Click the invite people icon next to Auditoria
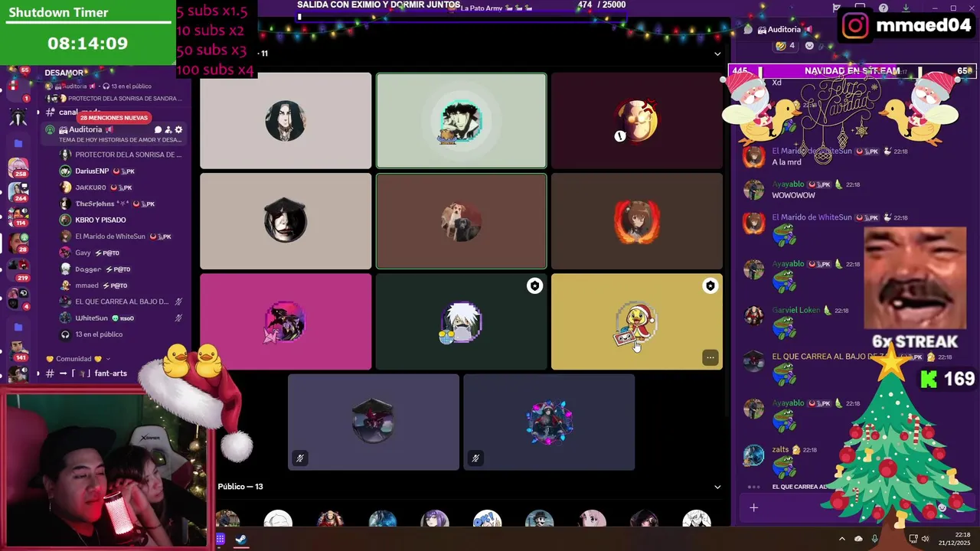980x551 pixels. click(168, 130)
